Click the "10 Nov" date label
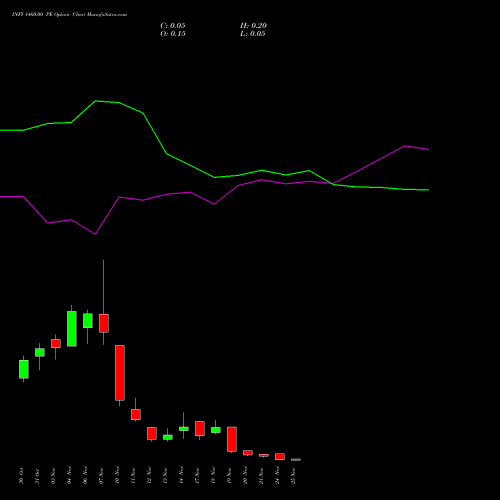500x500 pixels. (x=117, y=476)
